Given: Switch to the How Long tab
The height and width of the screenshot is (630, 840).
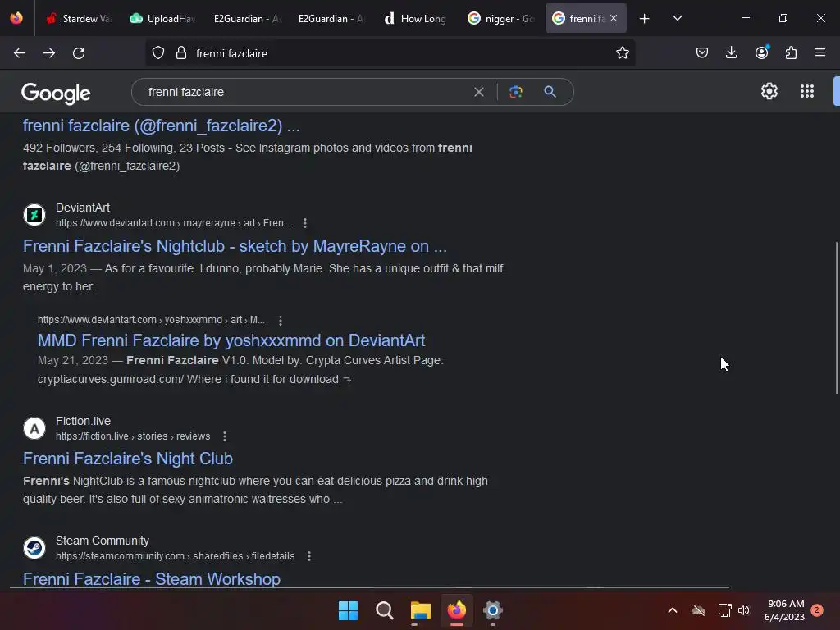Looking at the screenshot, I should click(416, 18).
